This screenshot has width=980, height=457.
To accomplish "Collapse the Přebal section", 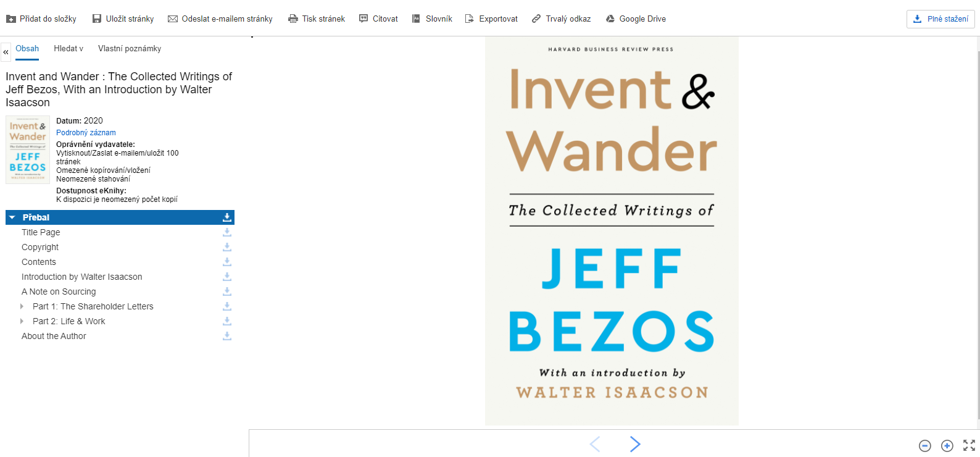I will pyautogui.click(x=12, y=217).
